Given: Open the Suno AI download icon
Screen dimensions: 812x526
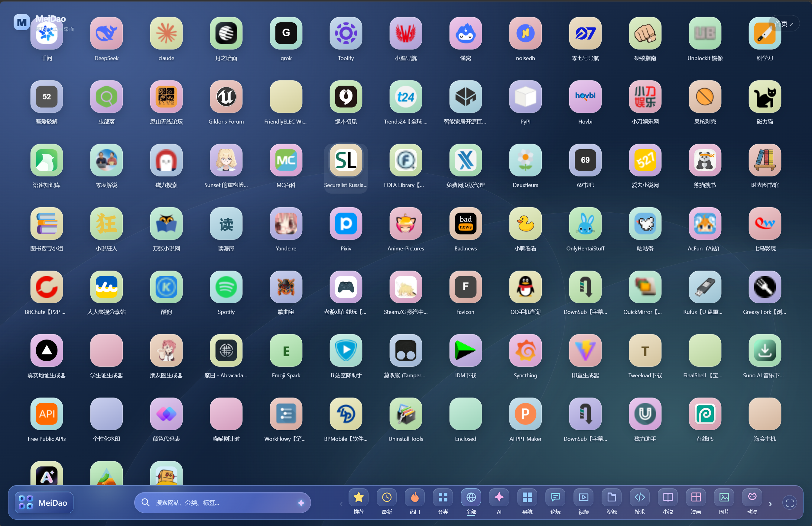Looking at the screenshot, I should (x=765, y=350).
